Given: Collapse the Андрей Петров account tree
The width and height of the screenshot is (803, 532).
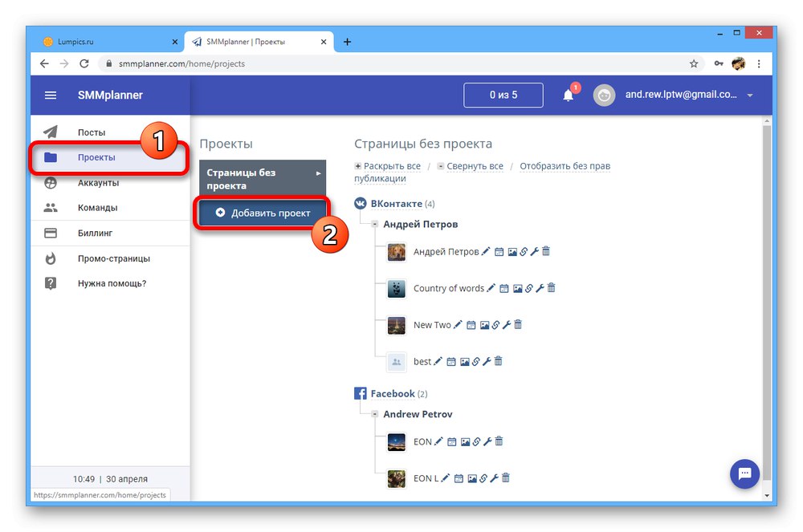Looking at the screenshot, I should coord(375,224).
